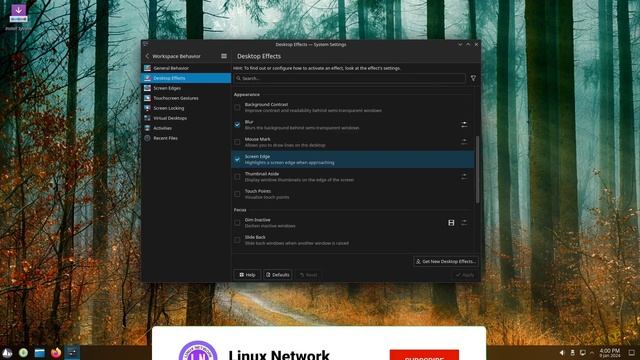The height and width of the screenshot is (360, 640).
Task: Open the volume tray icon
Action: tap(562, 353)
